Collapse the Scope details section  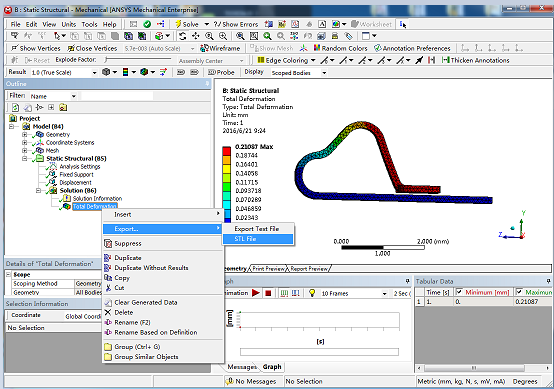tap(8, 275)
